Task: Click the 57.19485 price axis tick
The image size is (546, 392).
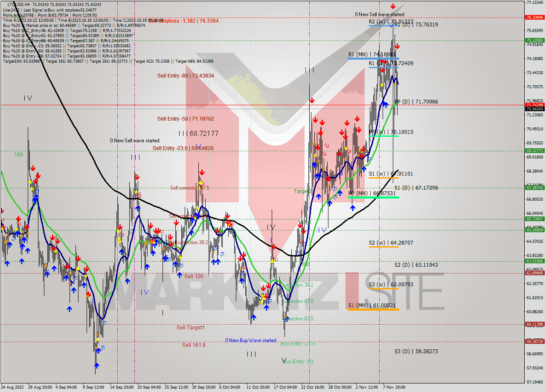Action: coord(534,382)
